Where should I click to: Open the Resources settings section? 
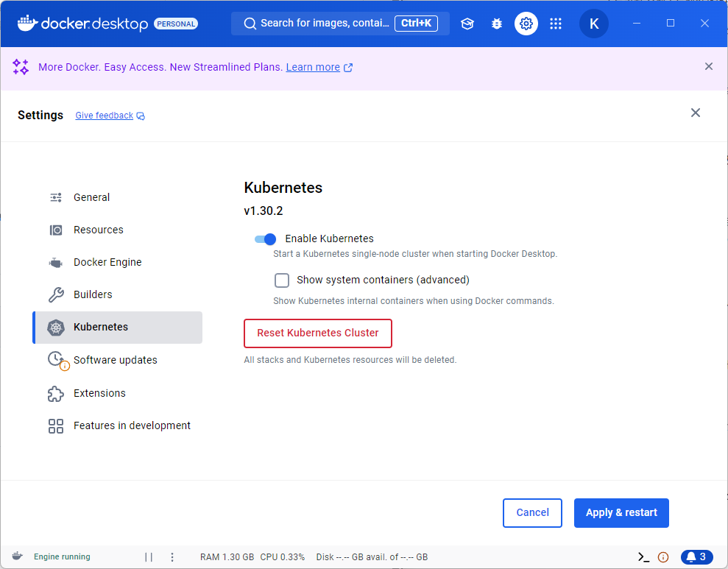coord(118,230)
